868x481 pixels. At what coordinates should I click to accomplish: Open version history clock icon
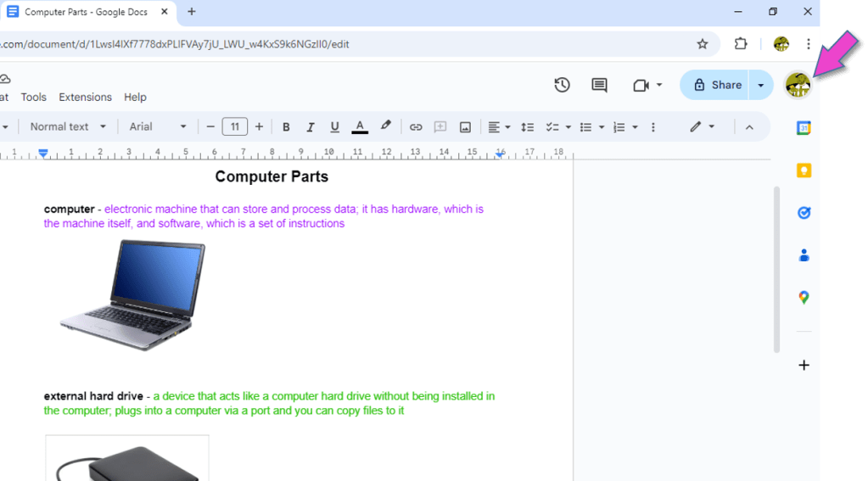562,85
